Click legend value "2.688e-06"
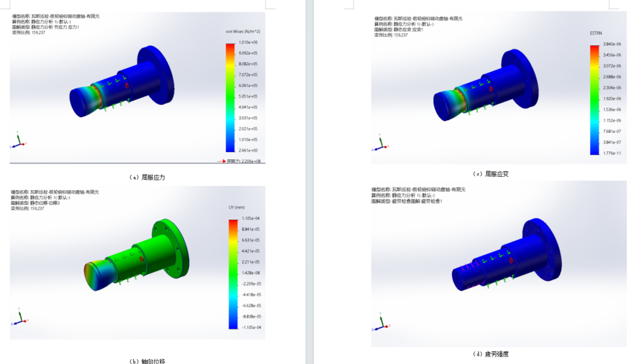639x364 pixels. point(612,77)
